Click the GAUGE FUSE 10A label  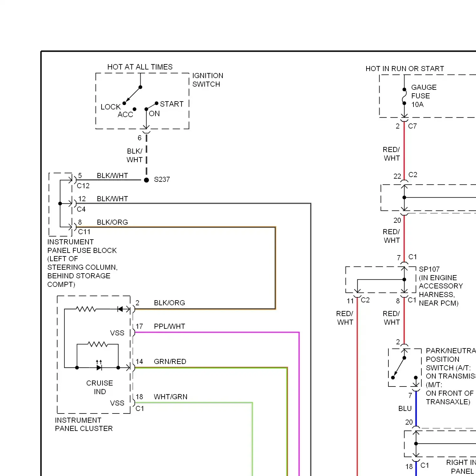(424, 96)
